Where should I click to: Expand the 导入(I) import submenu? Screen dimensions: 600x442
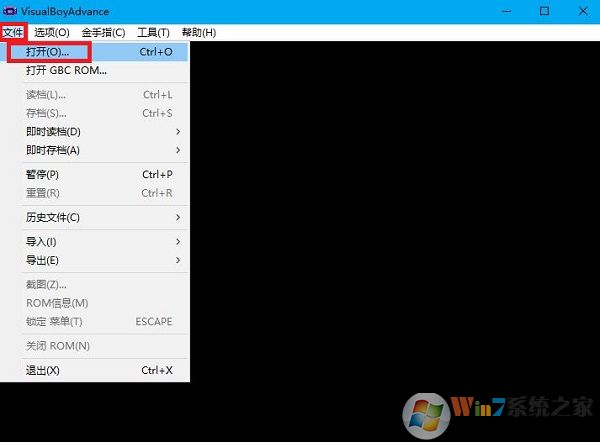pos(94,242)
